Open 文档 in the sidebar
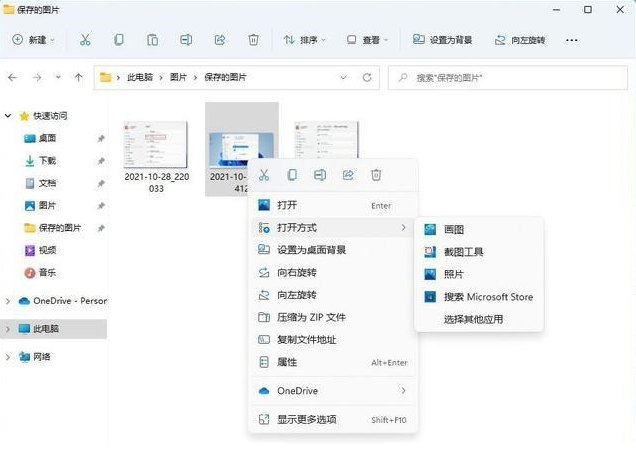The width and height of the screenshot is (636, 451). (47, 183)
